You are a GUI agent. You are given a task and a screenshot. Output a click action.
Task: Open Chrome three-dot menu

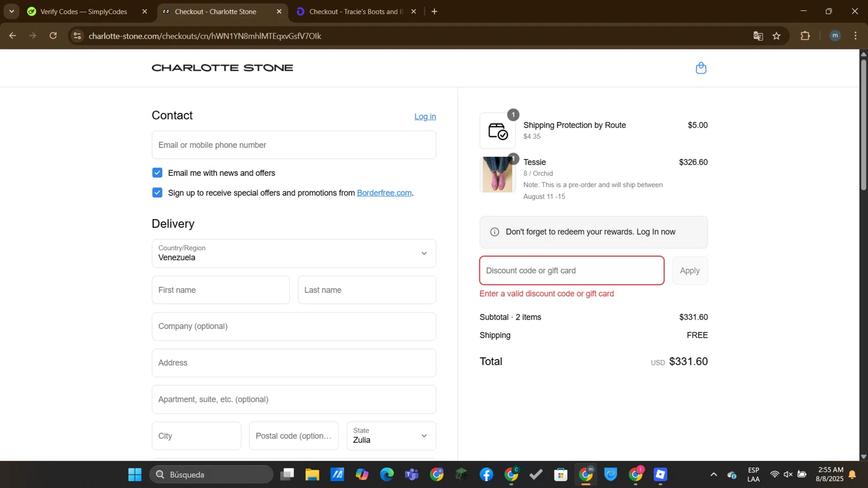pyautogui.click(x=855, y=36)
